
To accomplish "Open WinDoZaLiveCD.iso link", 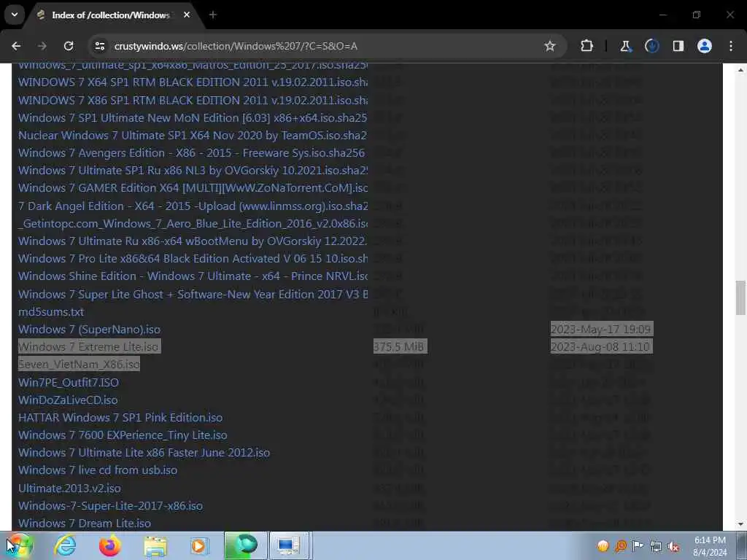I will tap(68, 400).
